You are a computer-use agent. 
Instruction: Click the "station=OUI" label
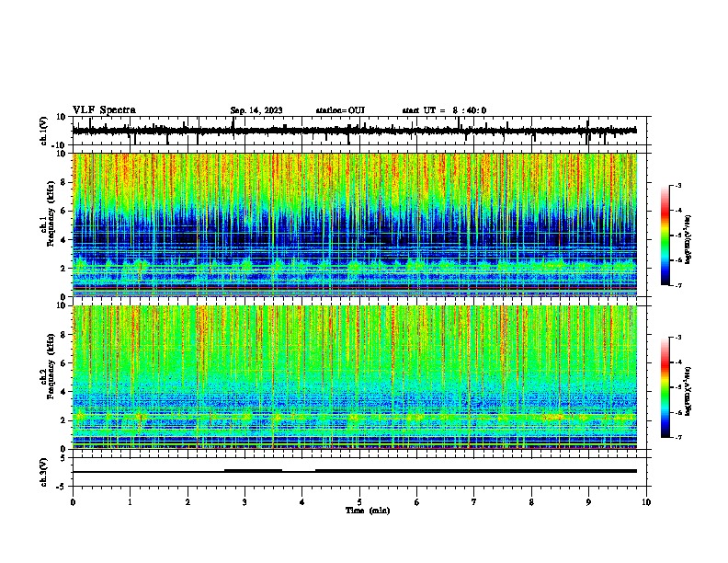pos(340,110)
